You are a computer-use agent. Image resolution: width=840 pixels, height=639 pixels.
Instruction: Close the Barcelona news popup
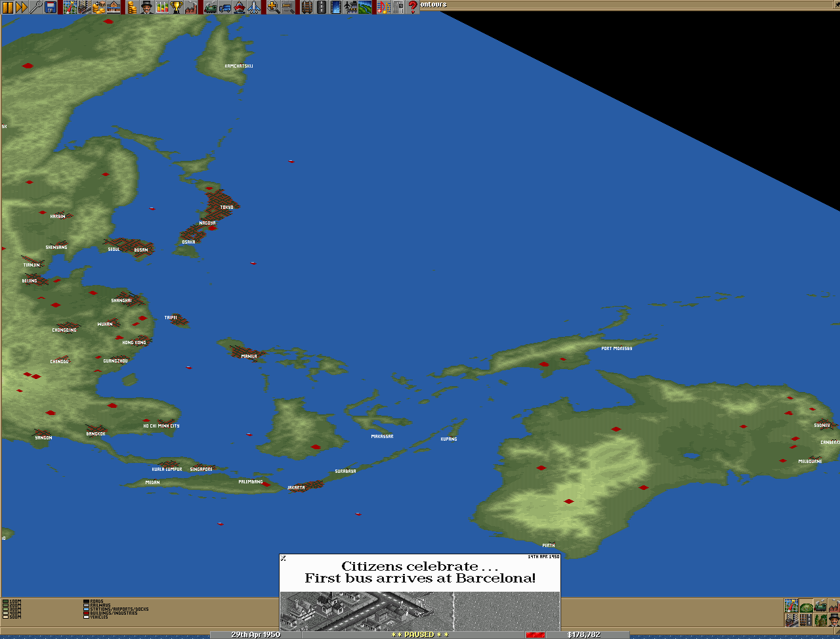point(283,558)
